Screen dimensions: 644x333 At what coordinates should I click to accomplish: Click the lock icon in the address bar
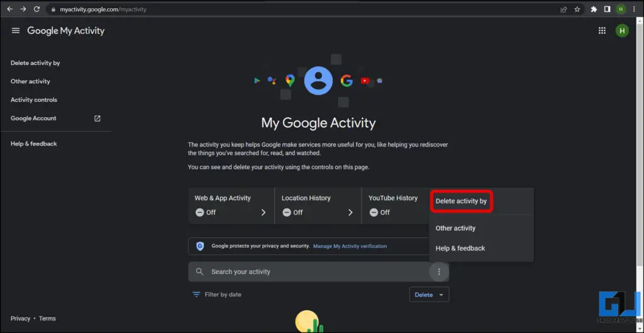coord(53,9)
